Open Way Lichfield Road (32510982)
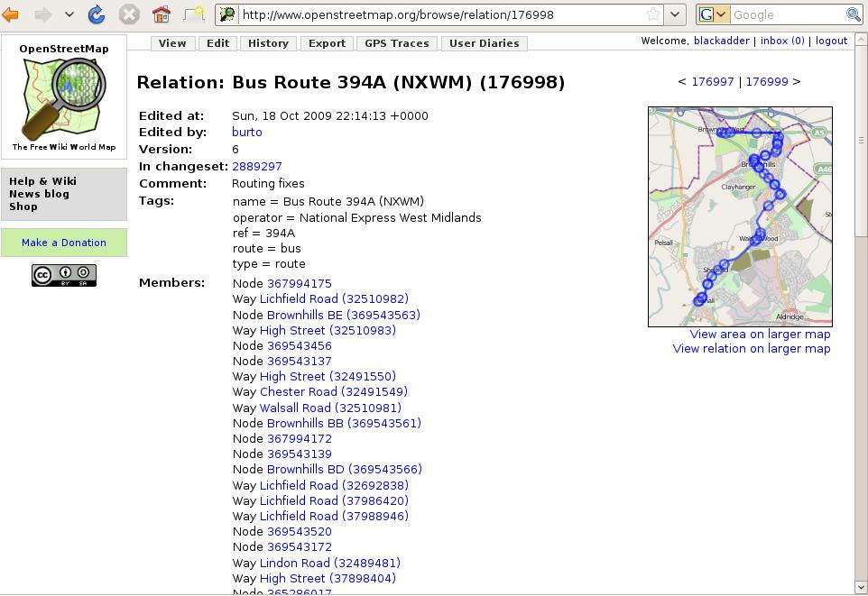Viewport: 868px width, 596px height. point(334,298)
